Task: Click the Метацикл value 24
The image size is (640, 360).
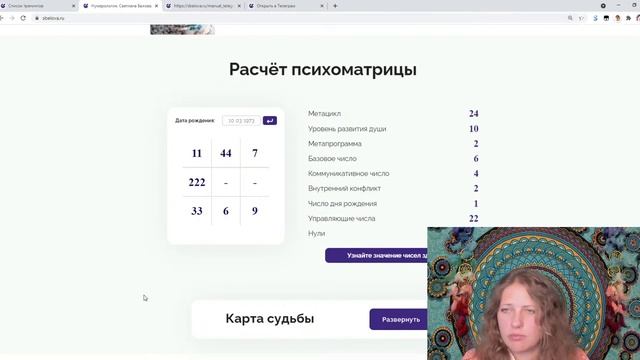Action: 473,113
